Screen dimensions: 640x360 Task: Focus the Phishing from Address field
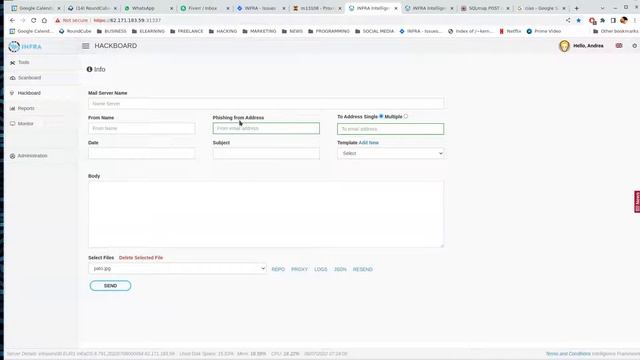coord(266,128)
